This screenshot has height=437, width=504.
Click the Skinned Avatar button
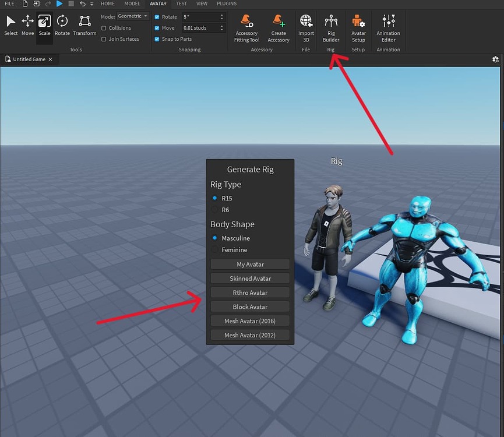(250, 279)
